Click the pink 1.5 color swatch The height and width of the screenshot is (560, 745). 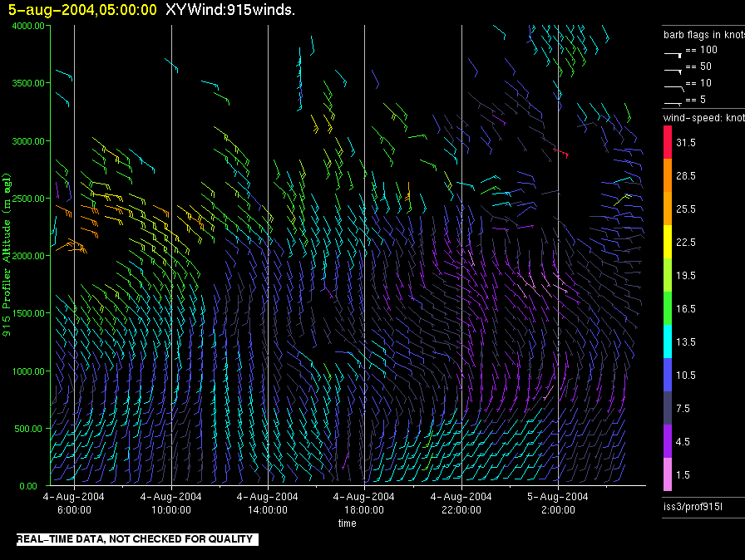pos(668,474)
